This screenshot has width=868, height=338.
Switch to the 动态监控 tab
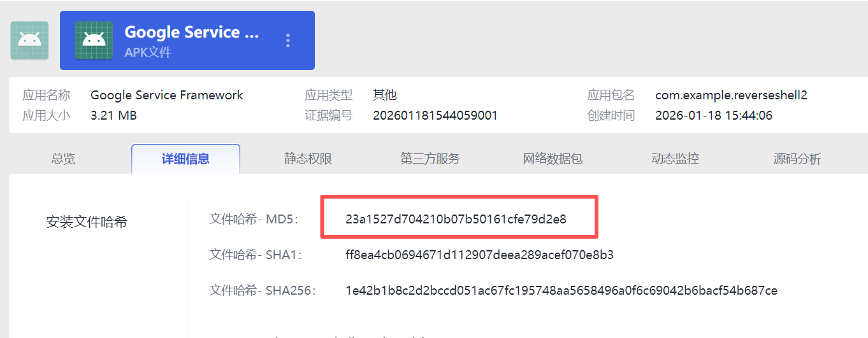pos(675,159)
